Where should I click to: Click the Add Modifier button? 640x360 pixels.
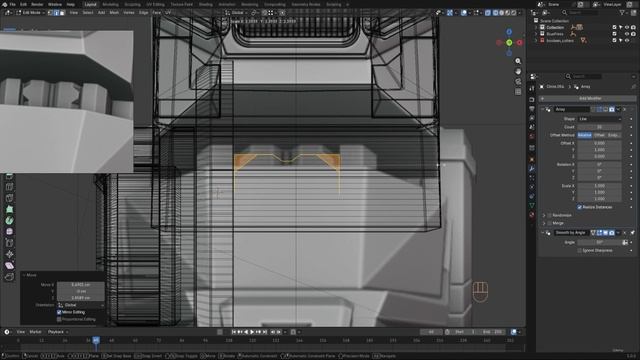pyautogui.click(x=588, y=98)
